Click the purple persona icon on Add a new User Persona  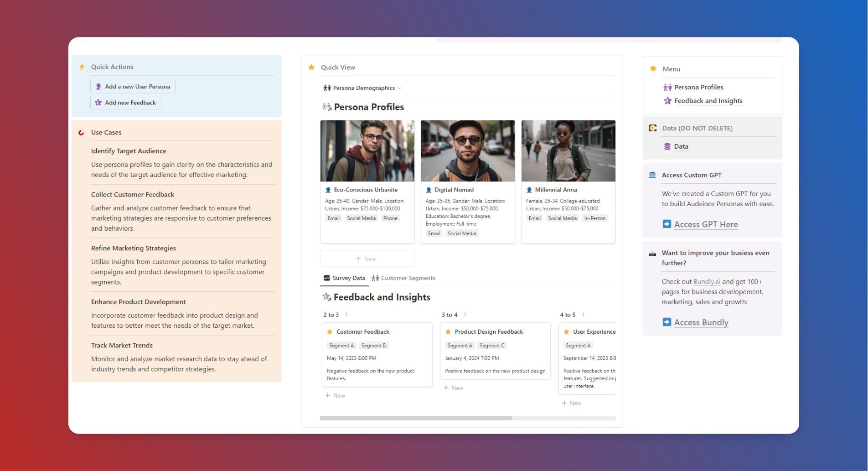click(98, 87)
